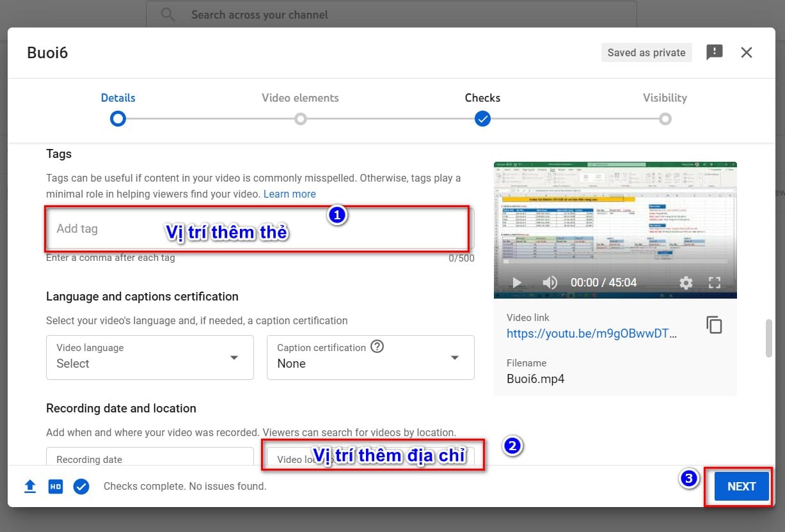Open the Recording date picker

[150, 456]
